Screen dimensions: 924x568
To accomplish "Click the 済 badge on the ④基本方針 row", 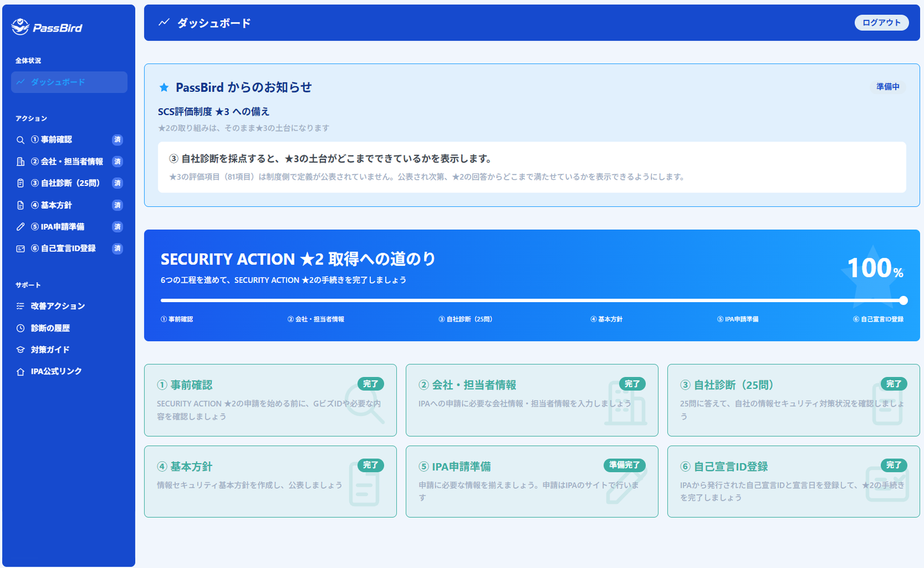I will point(117,205).
